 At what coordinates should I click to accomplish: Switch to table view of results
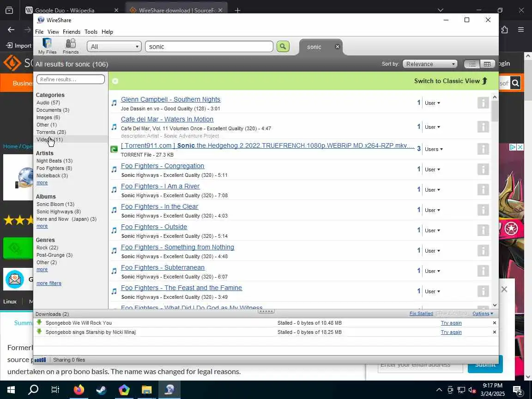pos(487,64)
